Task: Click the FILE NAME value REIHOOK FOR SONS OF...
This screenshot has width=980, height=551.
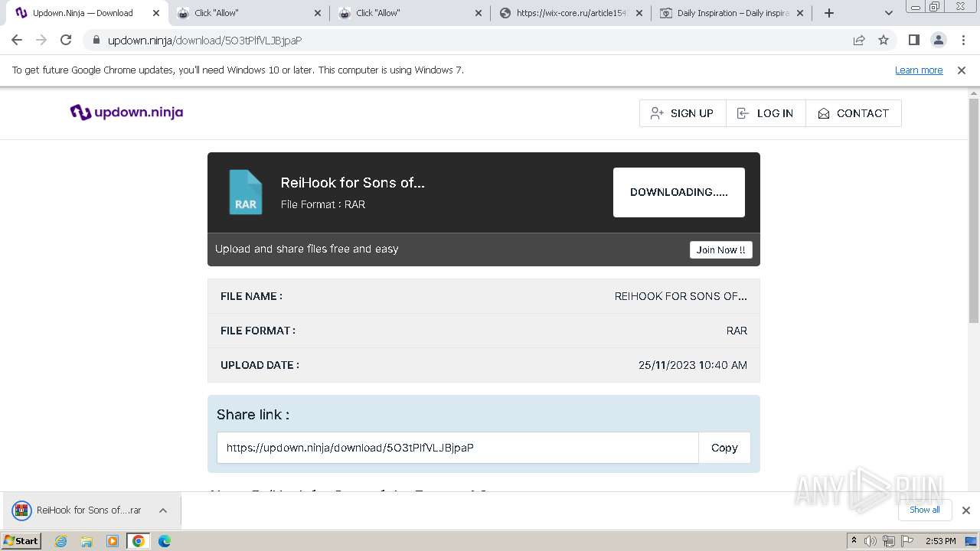Action: 681,296
